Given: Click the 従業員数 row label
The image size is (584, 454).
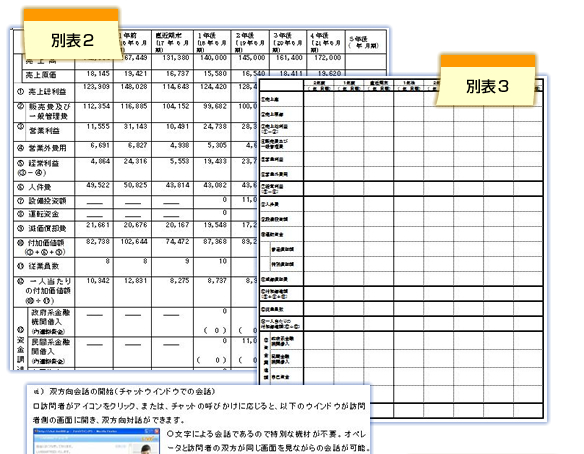Looking at the screenshot, I should tap(44, 266).
